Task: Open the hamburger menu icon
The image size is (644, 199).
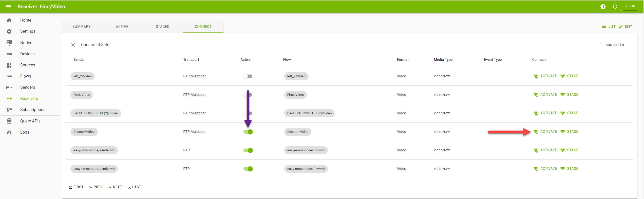Action: (8, 7)
